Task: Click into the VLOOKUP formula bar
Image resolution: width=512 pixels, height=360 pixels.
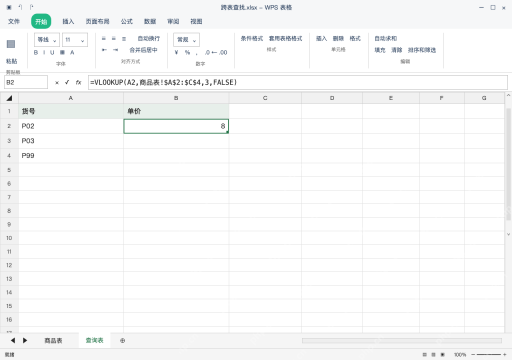Action: (298, 82)
